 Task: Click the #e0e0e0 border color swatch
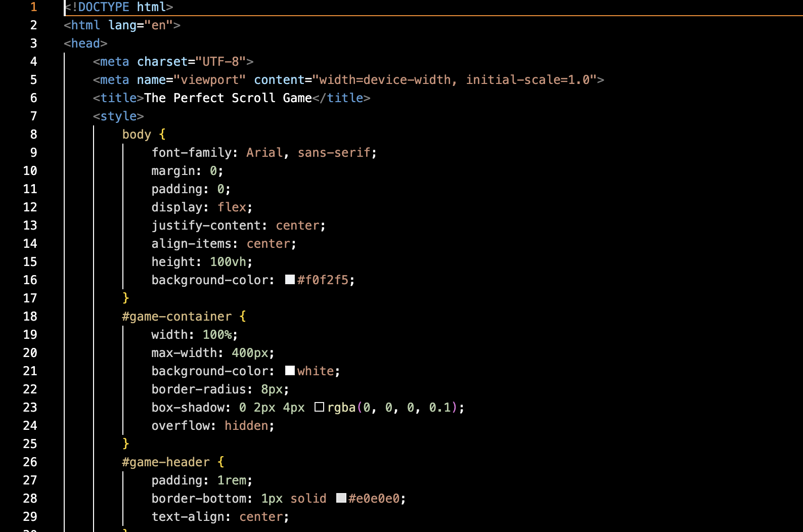pos(341,498)
